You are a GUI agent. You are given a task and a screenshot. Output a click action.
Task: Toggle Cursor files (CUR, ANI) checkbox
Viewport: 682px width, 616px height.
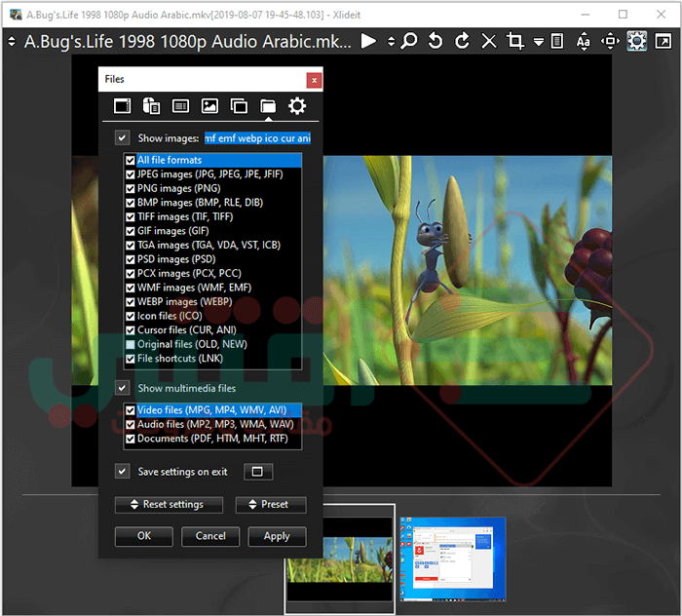tap(130, 330)
